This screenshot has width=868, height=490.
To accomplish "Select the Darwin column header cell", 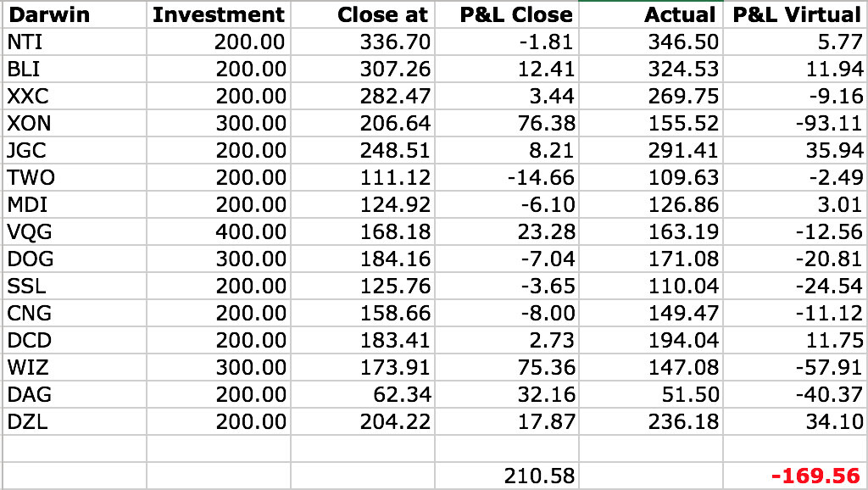I will point(48,15).
